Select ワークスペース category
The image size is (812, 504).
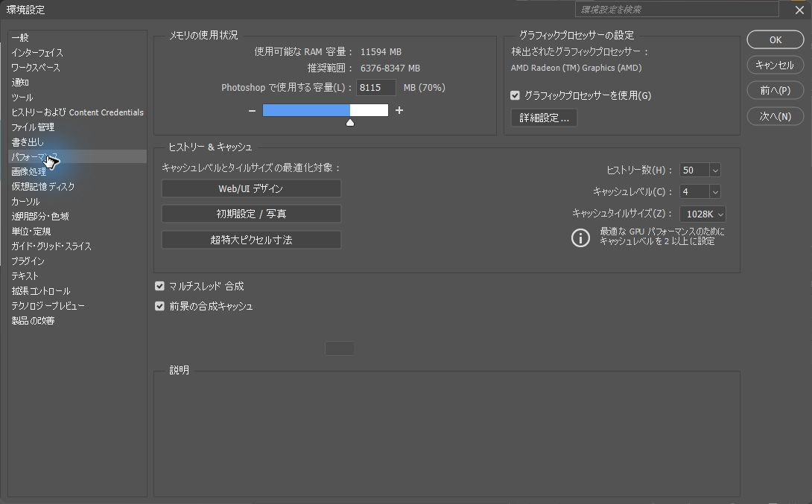tap(77, 68)
